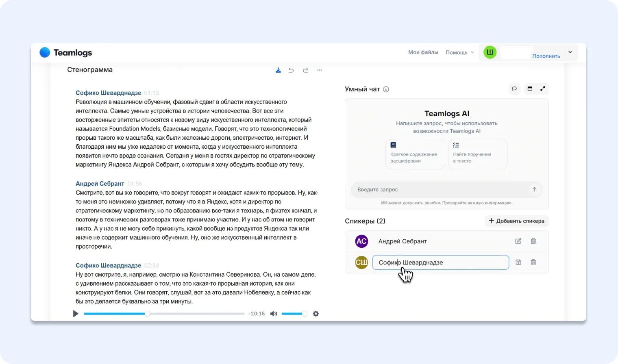The width and height of the screenshot is (618, 364).
Task: Delete the speaker Софико Шеварднадзе
Action: (533, 262)
